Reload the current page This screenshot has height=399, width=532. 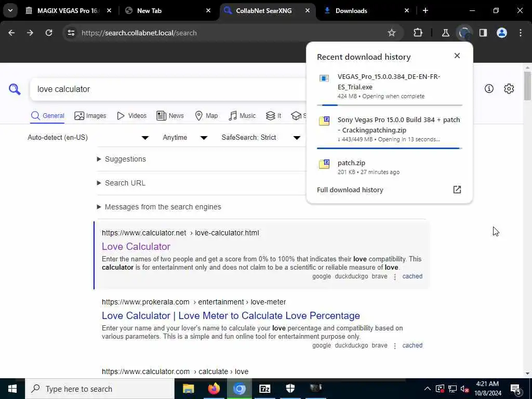click(x=49, y=33)
